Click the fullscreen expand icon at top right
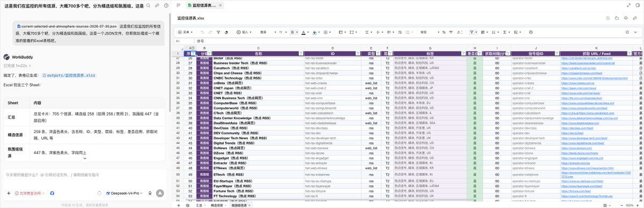Viewport: 644px width, 208px height. click(628, 5)
